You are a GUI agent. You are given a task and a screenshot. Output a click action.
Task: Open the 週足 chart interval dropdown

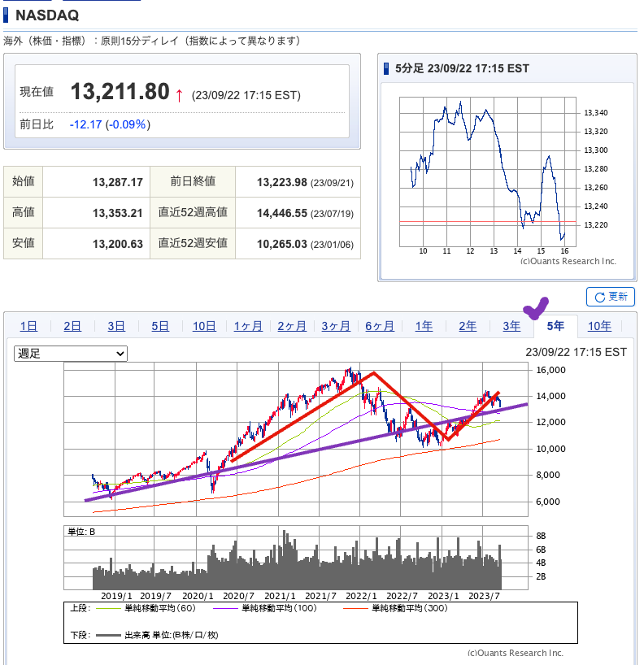(x=71, y=354)
